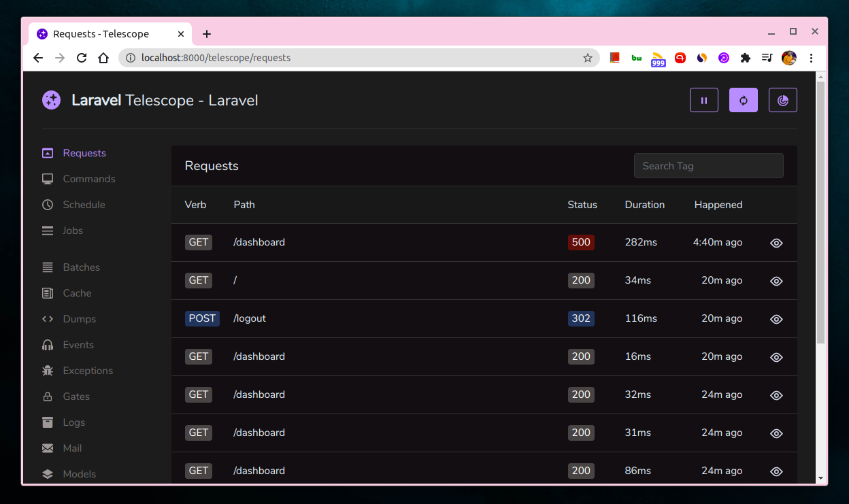This screenshot has width=849, height=504.
Task: Click the 116ms duration value
Action: click(x=641, y=318)
